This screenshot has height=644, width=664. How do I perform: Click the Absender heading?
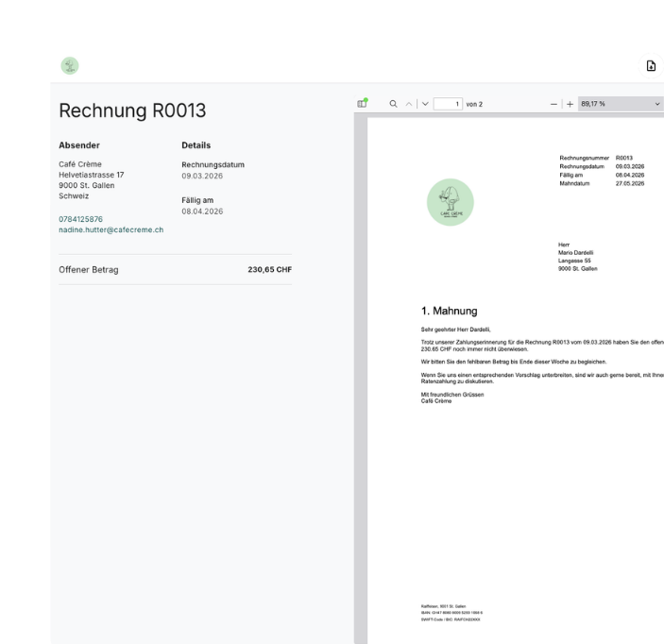coord(79,145)
